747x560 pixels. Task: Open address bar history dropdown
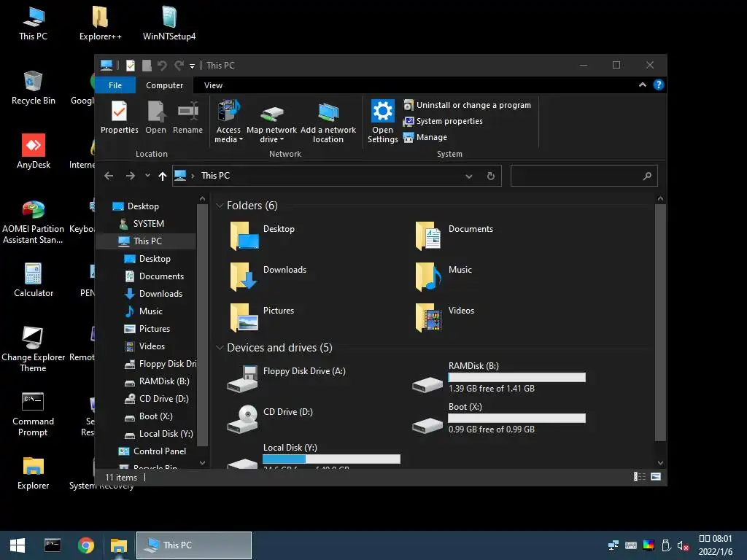[469, 176]
